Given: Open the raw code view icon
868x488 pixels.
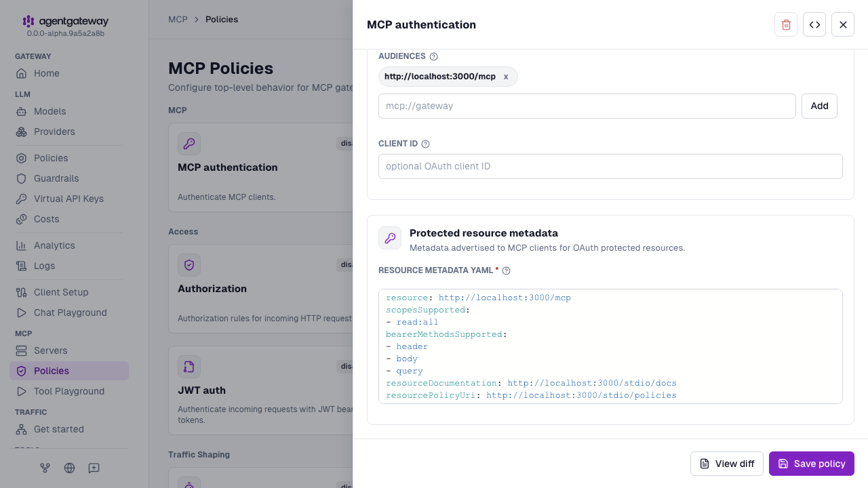Looking at the screenshot, I should [x=814, y=24].
